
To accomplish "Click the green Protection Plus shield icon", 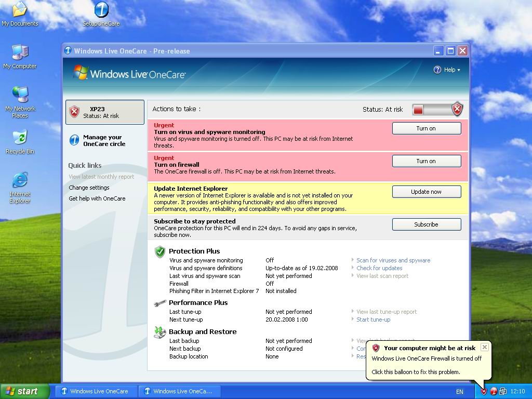I will (159, 252).
